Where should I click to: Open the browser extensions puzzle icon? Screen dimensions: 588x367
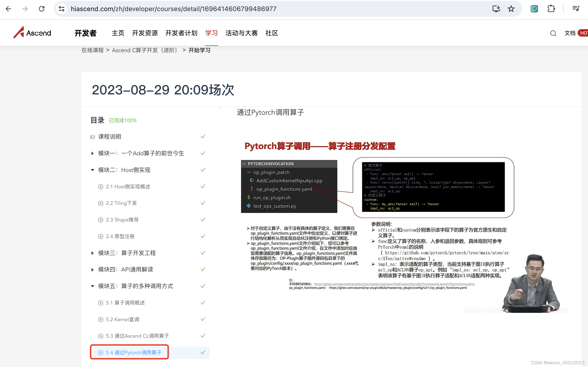pyautogui.click(x=551, y=9)
